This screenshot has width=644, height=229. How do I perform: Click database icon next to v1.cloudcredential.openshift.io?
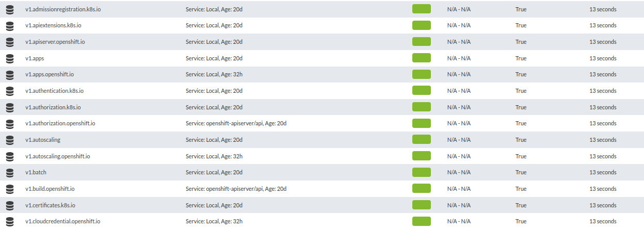pyautogui.click(x=9, y=221)
